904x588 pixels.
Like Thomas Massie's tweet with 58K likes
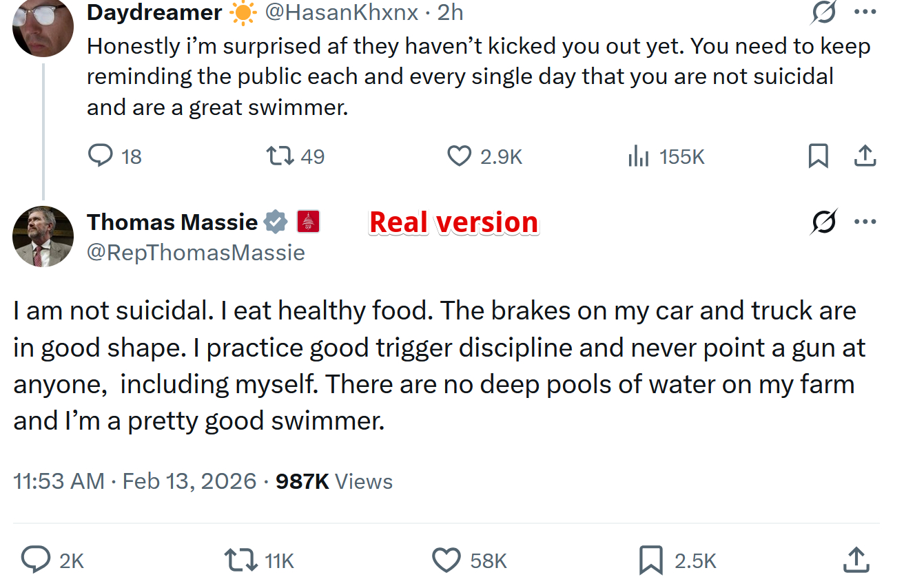(446, 560)
